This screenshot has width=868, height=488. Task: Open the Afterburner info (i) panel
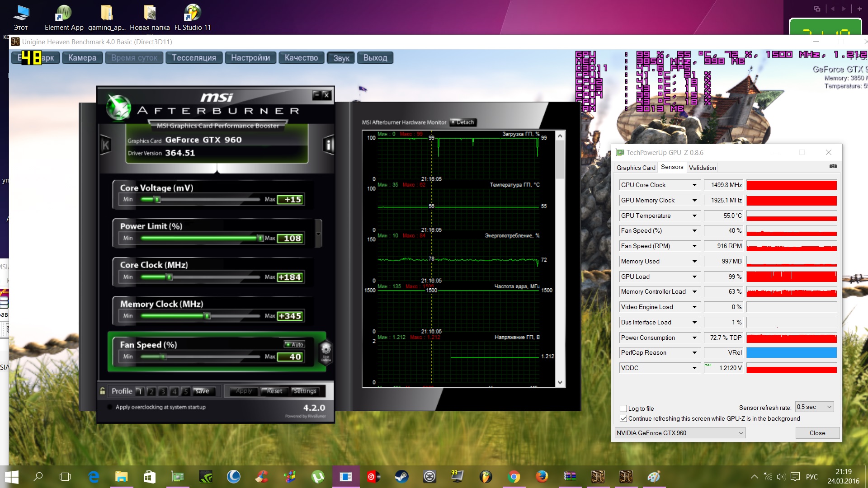pyautogui.click(x=329, y=145)
